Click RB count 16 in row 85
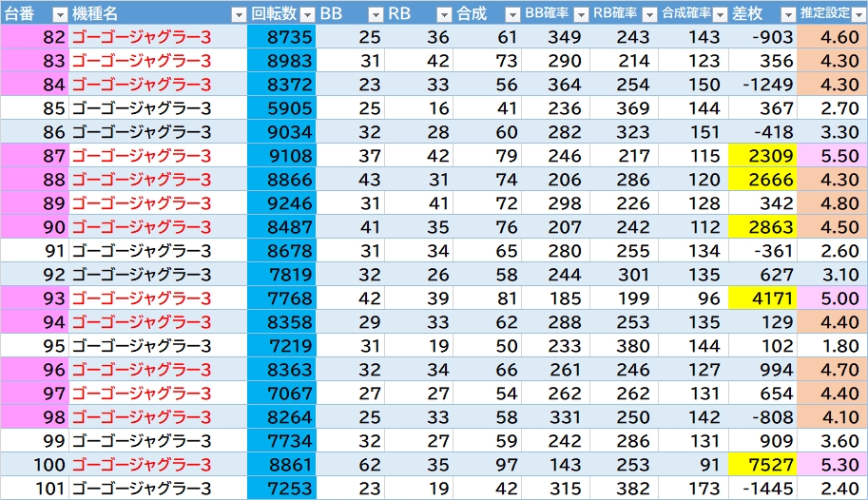 [418, 108]
